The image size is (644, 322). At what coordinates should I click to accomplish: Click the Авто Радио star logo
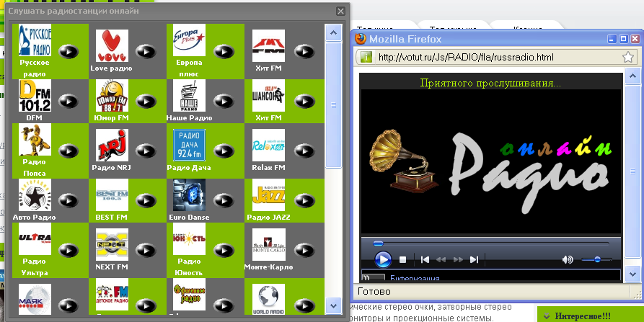tap(35, 194)
